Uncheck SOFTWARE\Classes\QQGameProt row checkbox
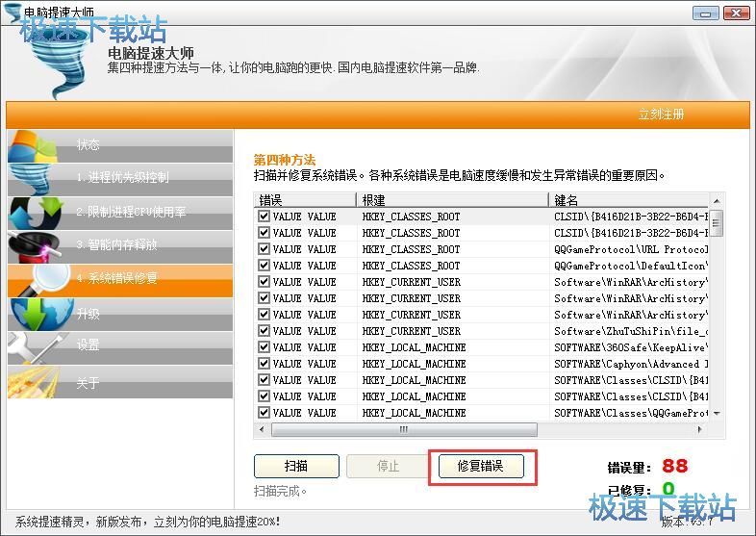The height and width of the screenshot is (536, 756). point(264,413)
